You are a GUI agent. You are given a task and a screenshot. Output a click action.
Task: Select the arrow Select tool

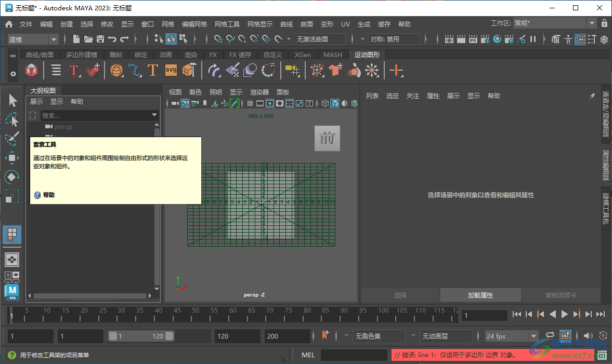[12, 101]
